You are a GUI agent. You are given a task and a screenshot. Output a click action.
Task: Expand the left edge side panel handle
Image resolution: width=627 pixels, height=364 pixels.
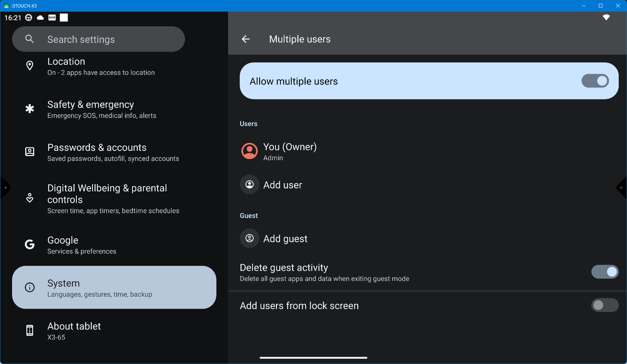click(x=5, y=188)
